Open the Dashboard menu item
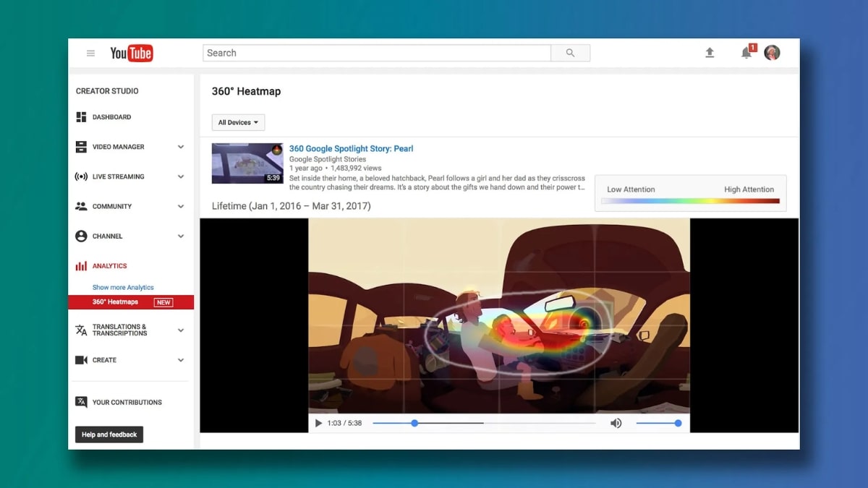Screen dimensions: 868x488 (x=111, y=117)
